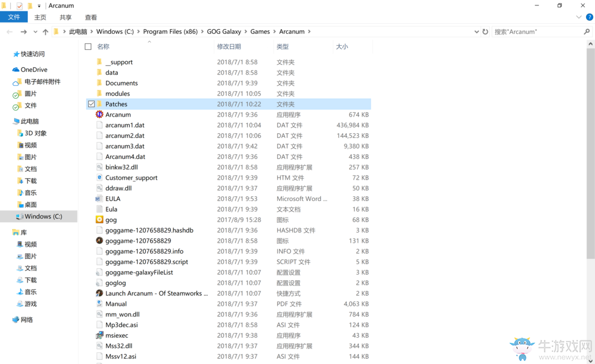Open the 3D Objects folder in sidebar

point(32,133)
